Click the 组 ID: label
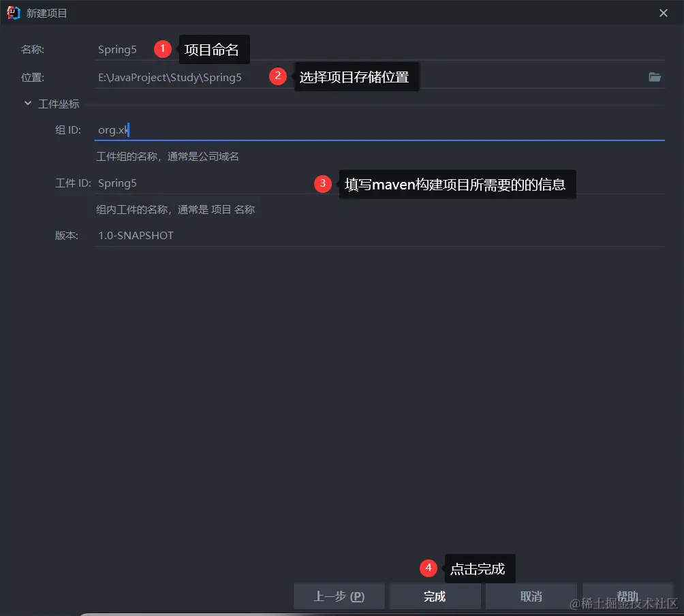Screen dimensions: 684x616 [x=68, y=130]
